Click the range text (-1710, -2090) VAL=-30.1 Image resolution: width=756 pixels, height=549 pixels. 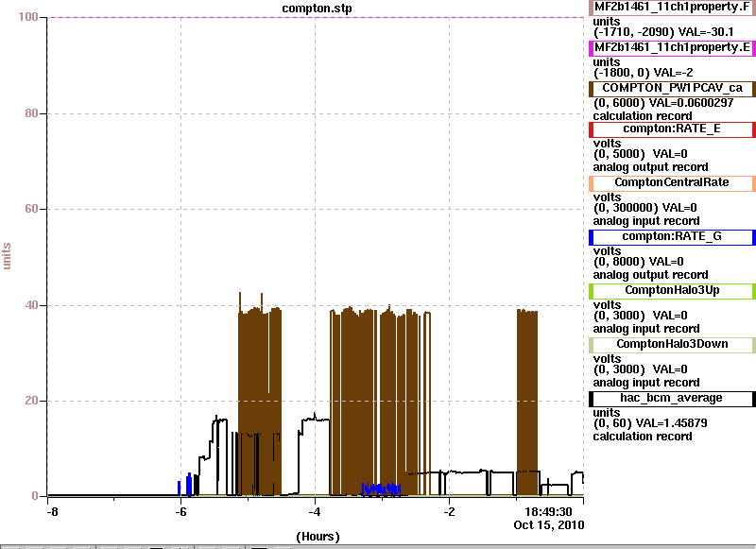[663, 32]
